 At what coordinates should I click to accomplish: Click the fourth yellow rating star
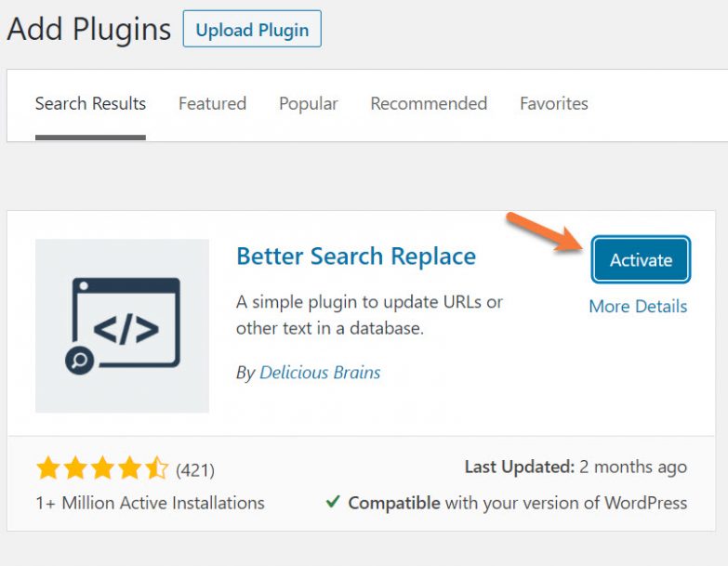click(129, 468)
